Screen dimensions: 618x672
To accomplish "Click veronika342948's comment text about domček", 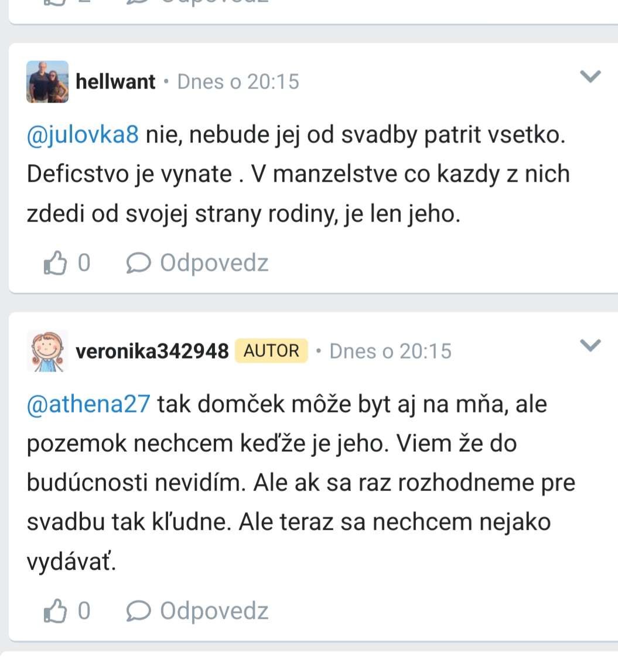I will (x=300, y=482).
